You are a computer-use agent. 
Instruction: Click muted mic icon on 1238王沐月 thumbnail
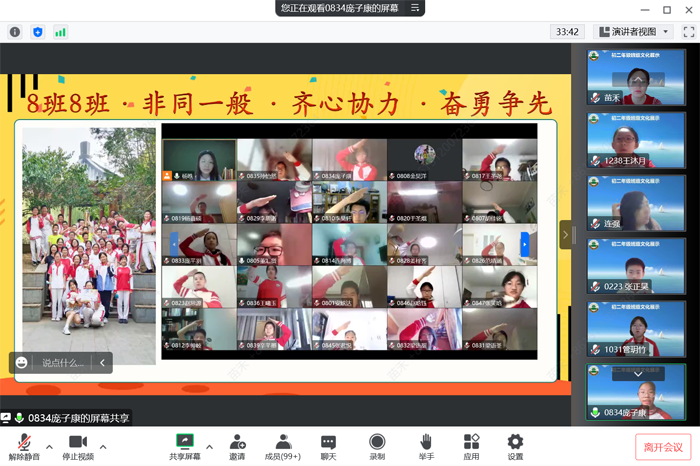tap(595, 160)
